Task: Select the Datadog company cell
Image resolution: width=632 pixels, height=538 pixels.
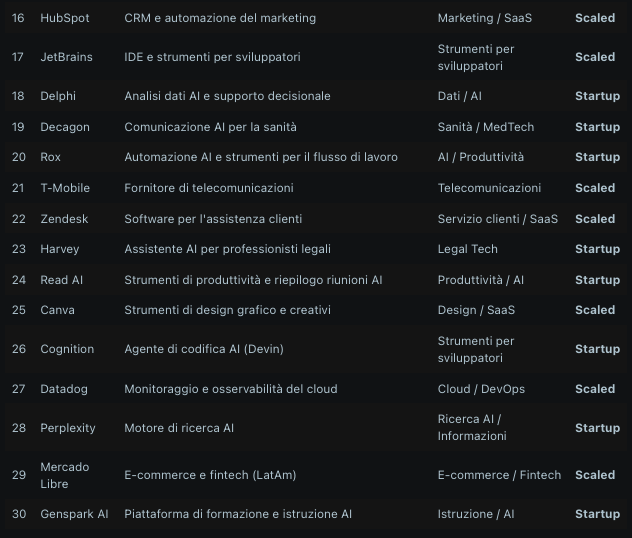Action: pyautogui.click(x=64, y=389)
